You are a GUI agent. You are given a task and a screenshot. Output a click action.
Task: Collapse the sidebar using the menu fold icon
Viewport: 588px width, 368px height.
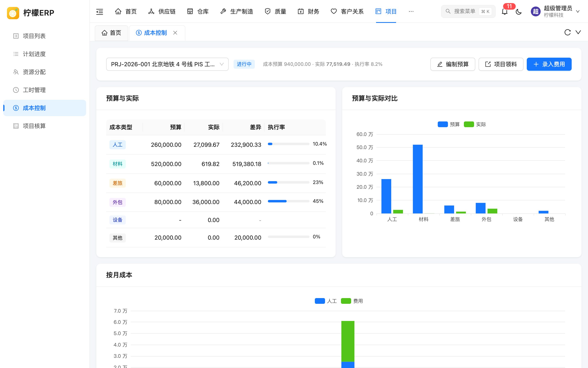[100, 11]
